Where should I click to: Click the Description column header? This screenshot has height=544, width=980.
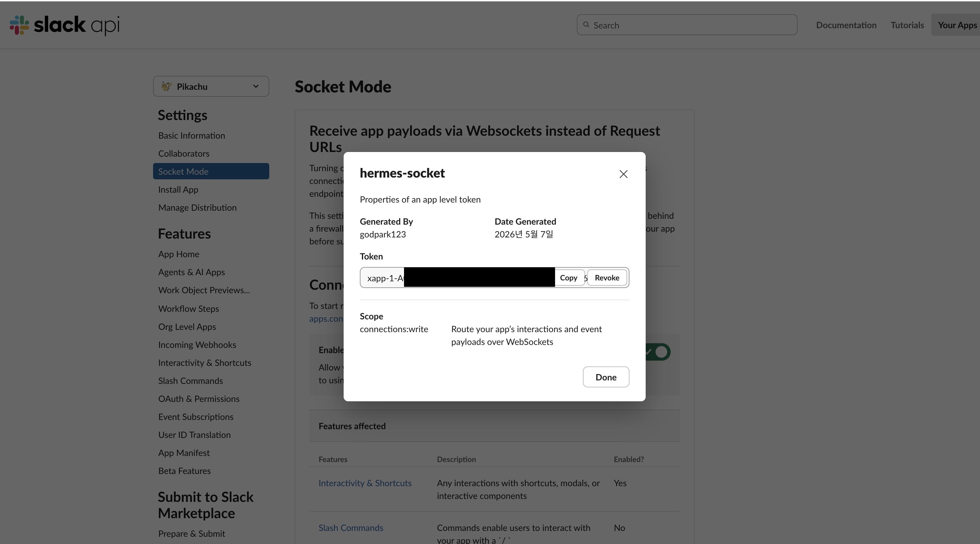coord(456,459)
